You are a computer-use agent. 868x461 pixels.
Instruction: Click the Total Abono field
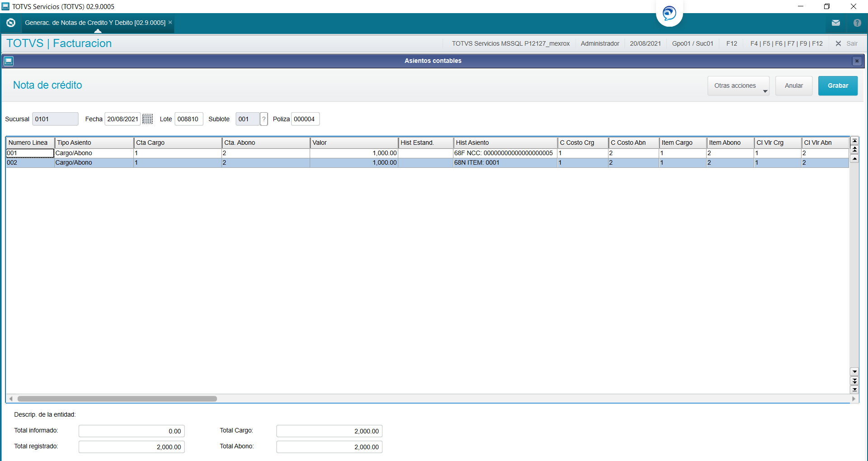(x=330, y=447)
